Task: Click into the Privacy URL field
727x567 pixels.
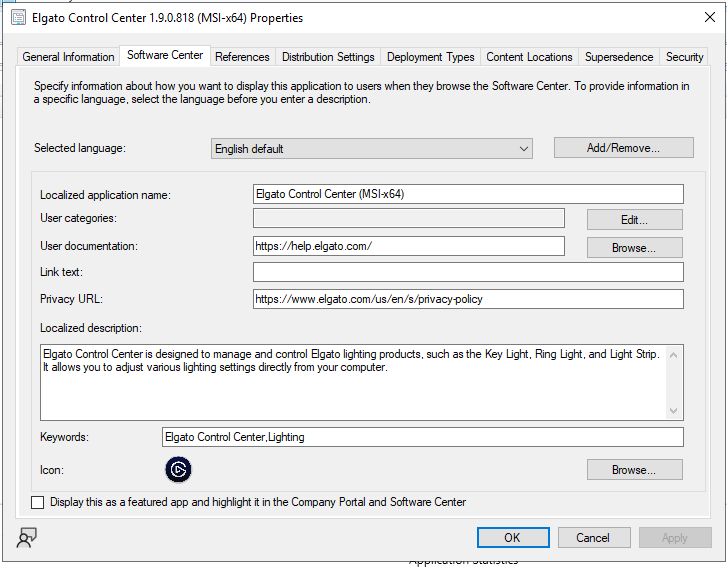Action: coord(468,299)
